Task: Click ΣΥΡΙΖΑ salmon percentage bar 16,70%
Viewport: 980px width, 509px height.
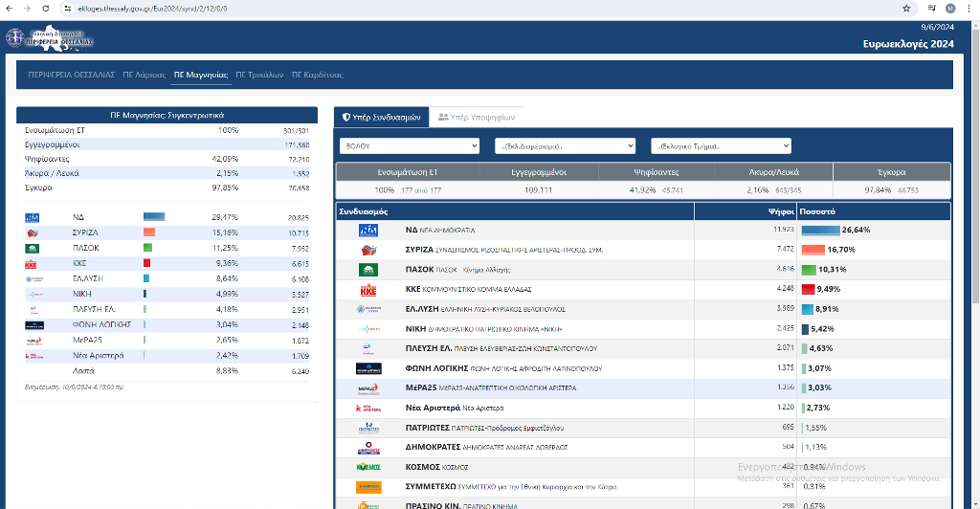Action: coord(813,250)
